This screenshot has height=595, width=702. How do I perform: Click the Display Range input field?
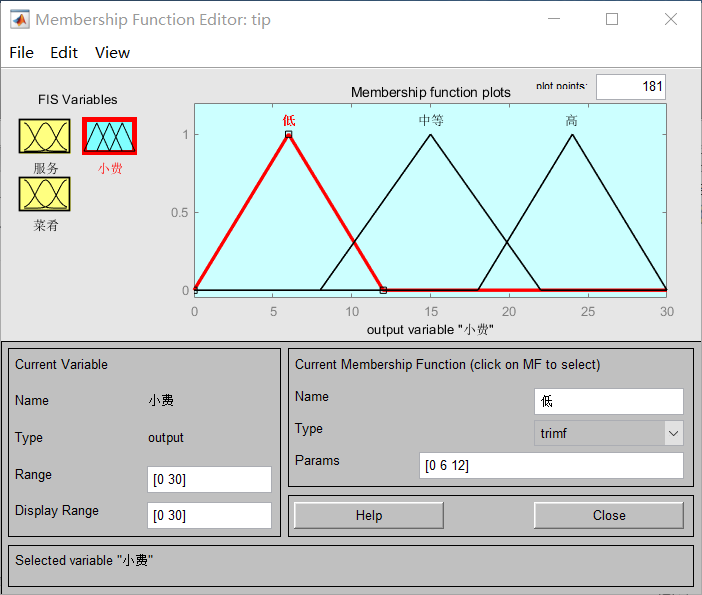(209, 515)
